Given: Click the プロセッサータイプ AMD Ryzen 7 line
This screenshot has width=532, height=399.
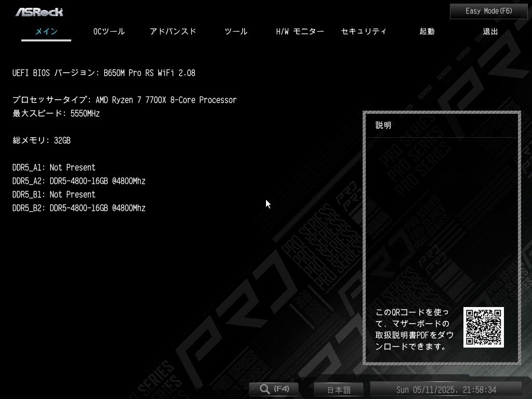Looking at the screenshot, I should [125, 100].
